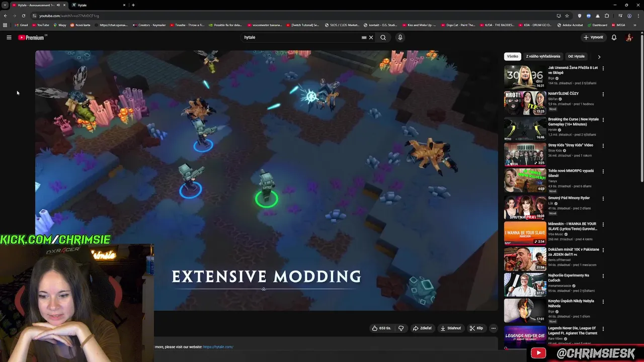This screenshot has height=362, width=644.
Task: Install app icon in address bar
Action: [558, 16]
